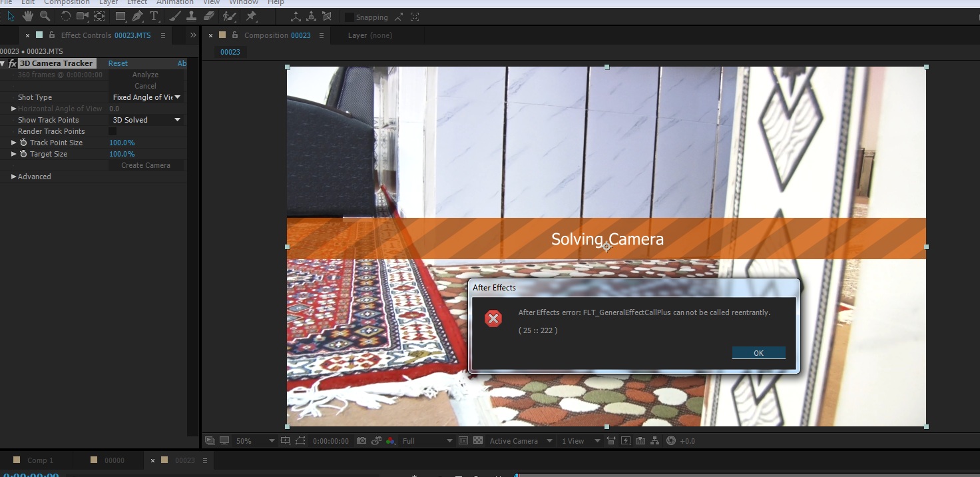
Task: Expand the Advanced section
Action: [x=14, y=177]
